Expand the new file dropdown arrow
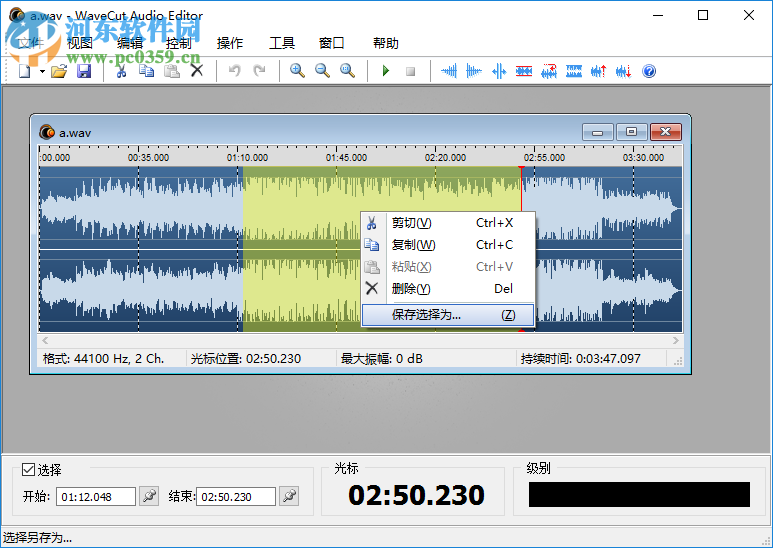The width and height of the screenshot is (773, 548). pos(42,72)
